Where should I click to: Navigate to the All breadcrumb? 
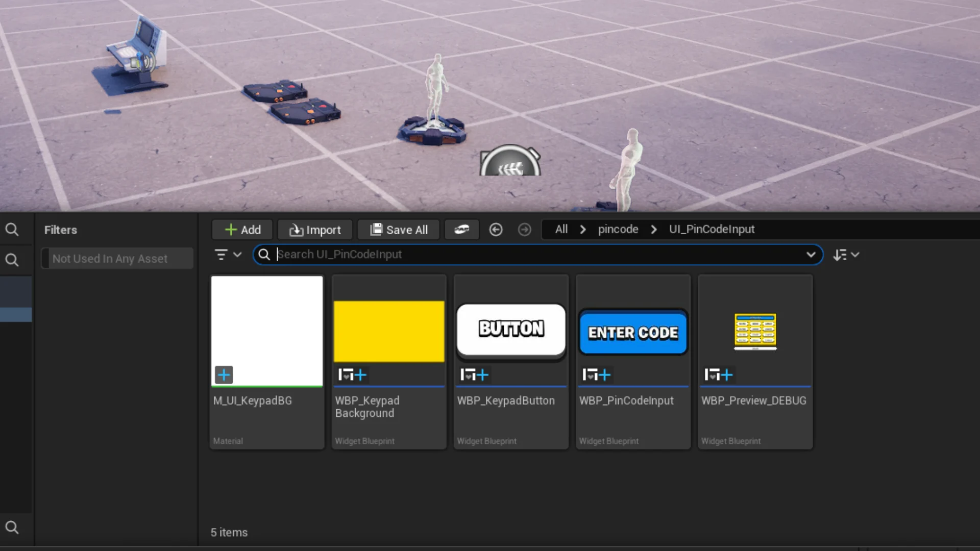tap(561, 230)
